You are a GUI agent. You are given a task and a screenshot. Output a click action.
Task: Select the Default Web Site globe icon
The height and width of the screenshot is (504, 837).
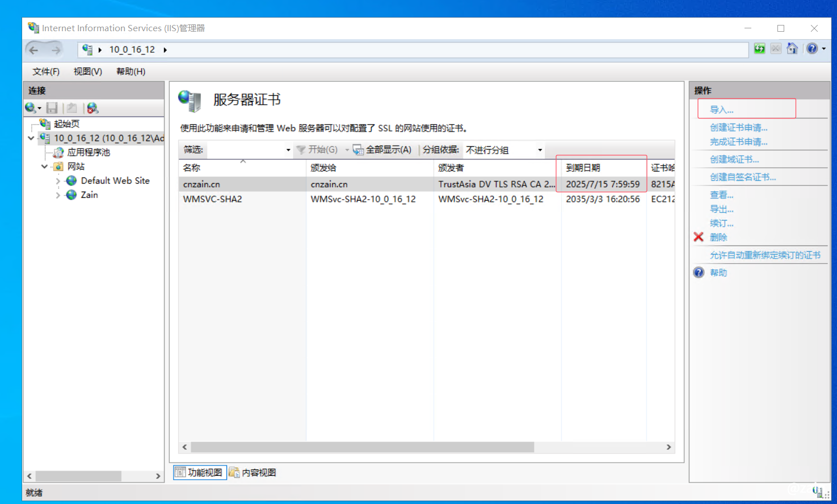(x=71, y=181)
